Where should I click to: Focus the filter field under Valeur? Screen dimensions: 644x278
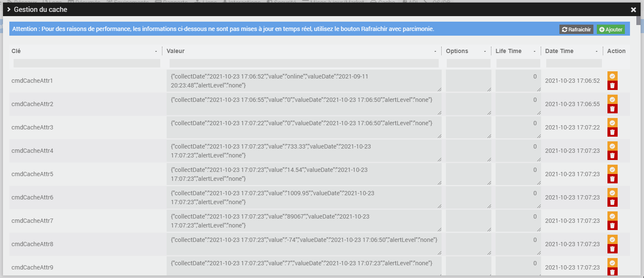click(304, 63)
